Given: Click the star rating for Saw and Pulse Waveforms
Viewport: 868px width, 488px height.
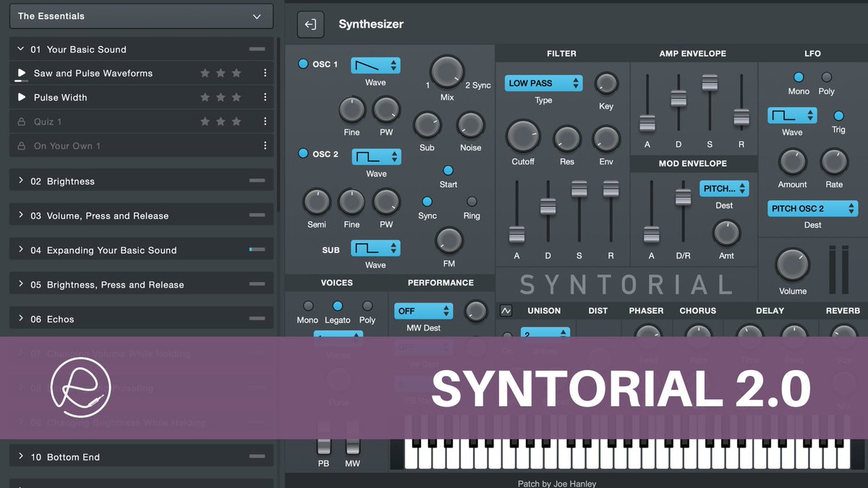Looking at the screenshot, I should coord(221,73).
